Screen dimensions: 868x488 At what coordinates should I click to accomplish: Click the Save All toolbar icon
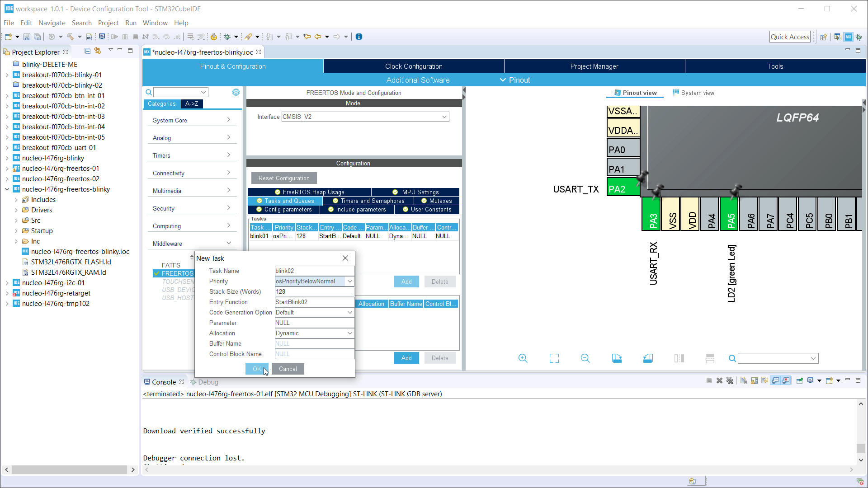click(38, 37)
